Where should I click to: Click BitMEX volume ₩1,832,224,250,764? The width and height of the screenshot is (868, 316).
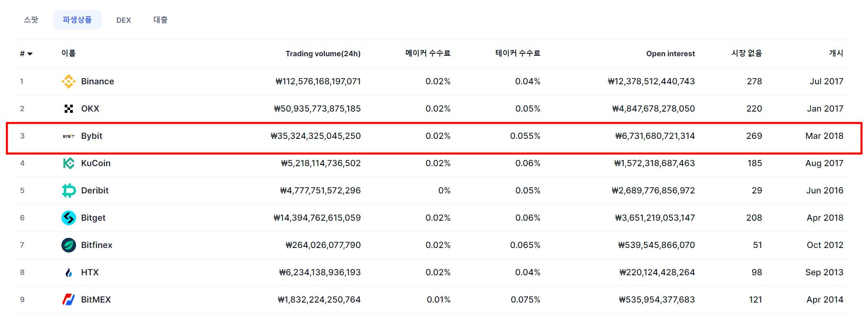(319, 300)
